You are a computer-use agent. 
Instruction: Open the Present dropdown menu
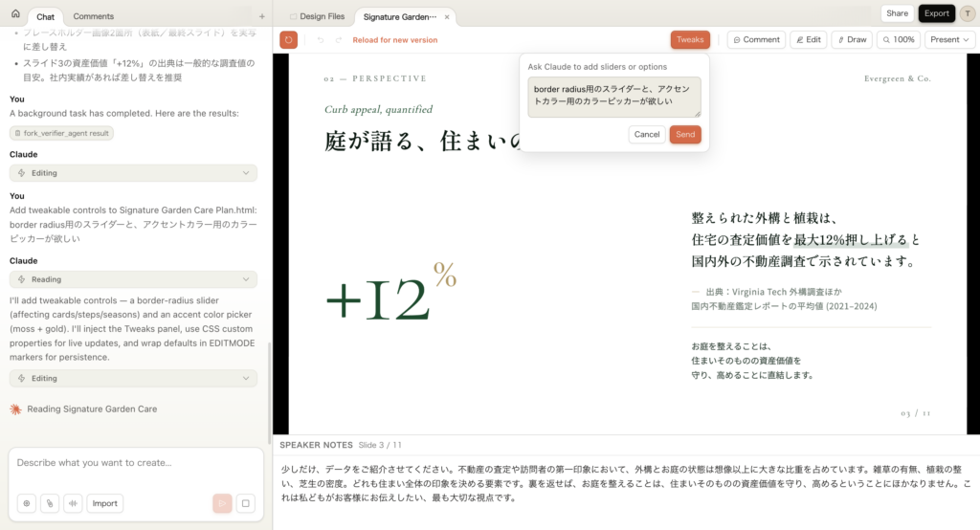[949, 39]
